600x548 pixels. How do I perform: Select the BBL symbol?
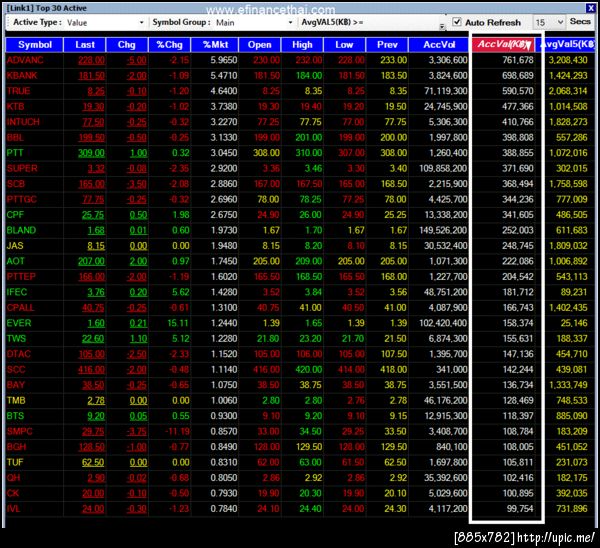click(x=15, y=137)
